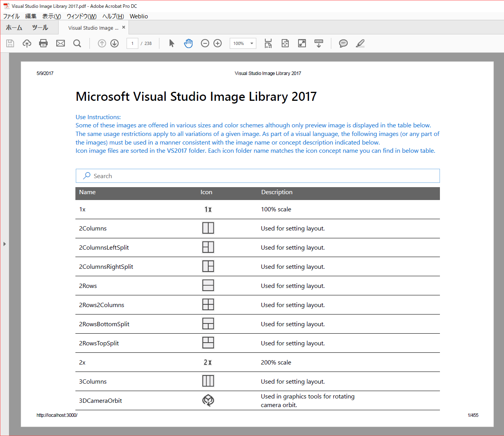
Task: Click the Save file icon
Action: 10,43
